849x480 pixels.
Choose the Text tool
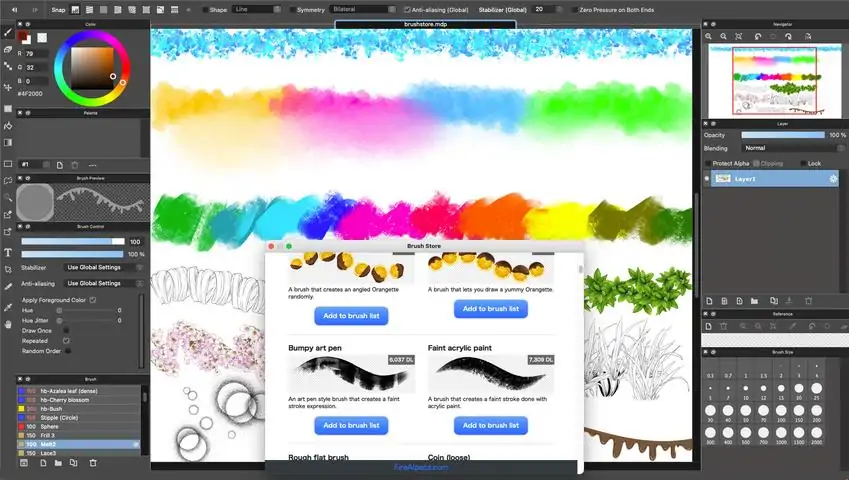click(8, 253)
